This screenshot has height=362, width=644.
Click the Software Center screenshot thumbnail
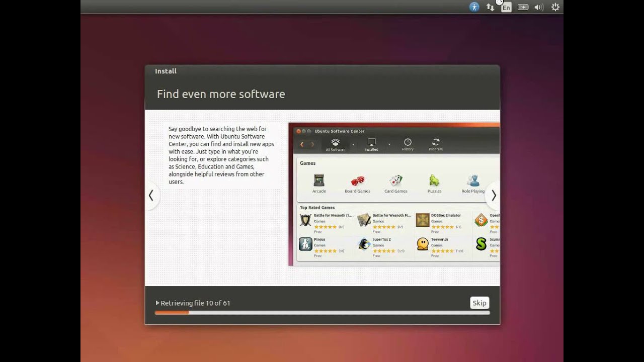(394, 194)
